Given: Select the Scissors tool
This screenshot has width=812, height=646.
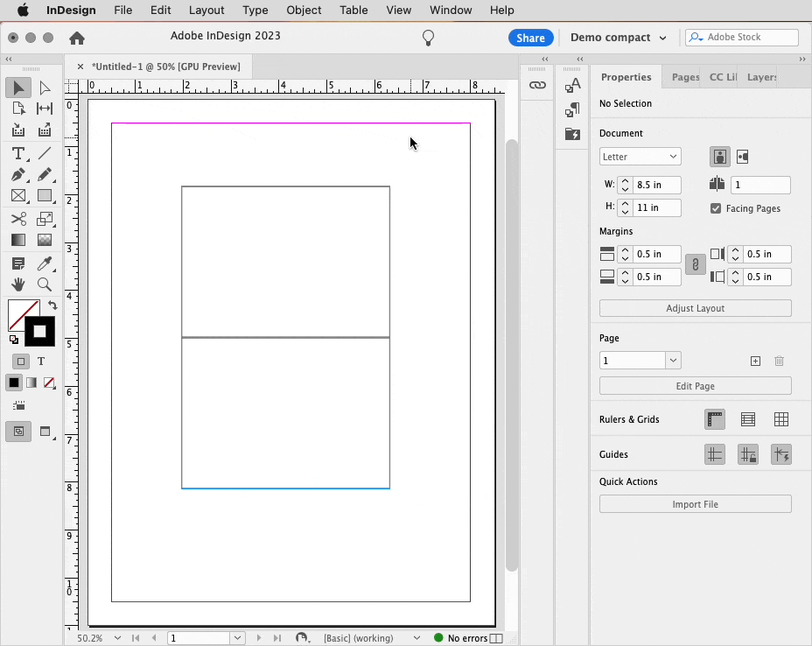Looking at the screenshot, I should [18, 219].
